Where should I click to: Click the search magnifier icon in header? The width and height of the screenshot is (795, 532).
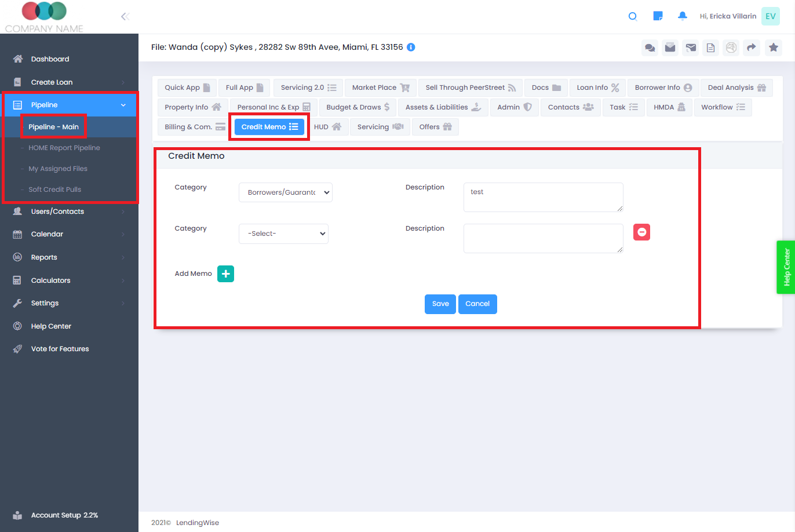633,16
